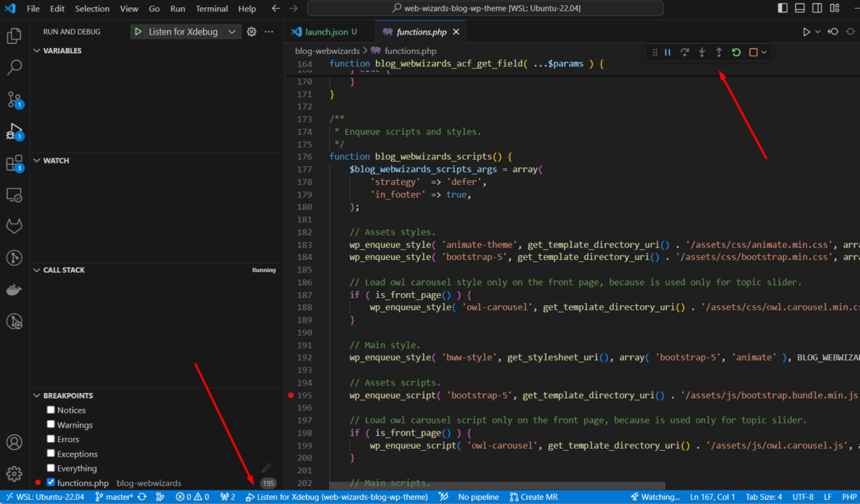The width and height of the screenshot is (860, 504).
Task: Open the Explorer view in activity bar
Action: pos(14,36)
